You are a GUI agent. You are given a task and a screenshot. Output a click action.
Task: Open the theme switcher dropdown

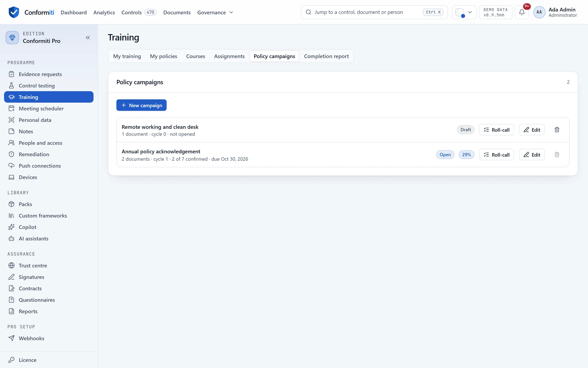[464, 12]
